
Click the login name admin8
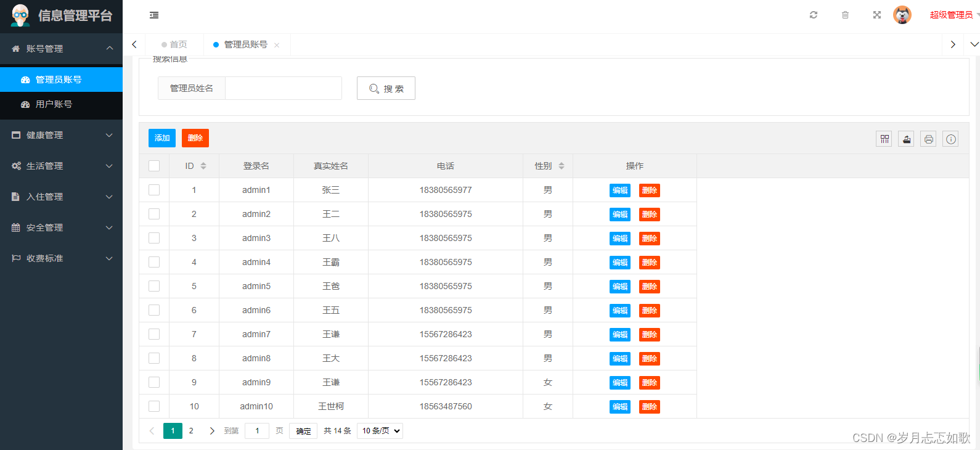[x=256, y=358]
